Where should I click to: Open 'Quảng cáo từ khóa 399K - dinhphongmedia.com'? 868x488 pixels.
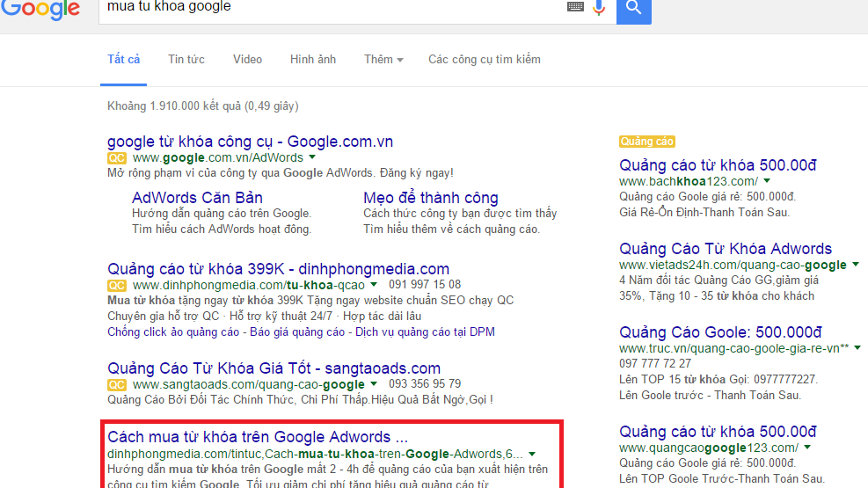click(x=279, y=269)
